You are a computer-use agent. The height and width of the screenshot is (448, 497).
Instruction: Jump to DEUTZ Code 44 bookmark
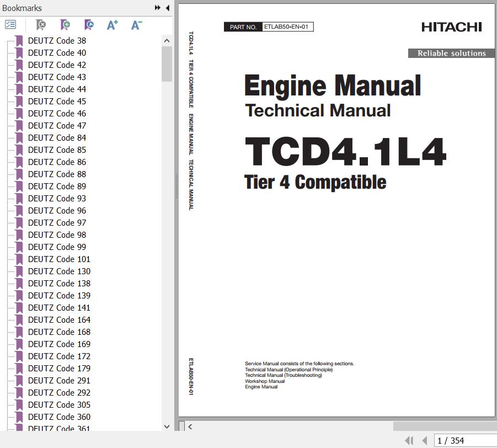(x=57, y=89)
